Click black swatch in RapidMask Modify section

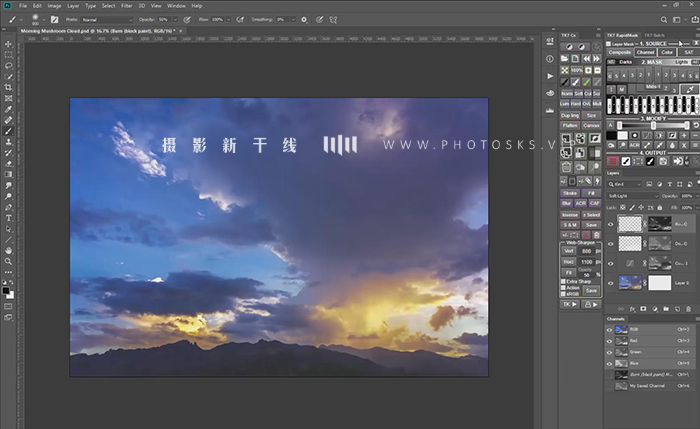point(611,135)
